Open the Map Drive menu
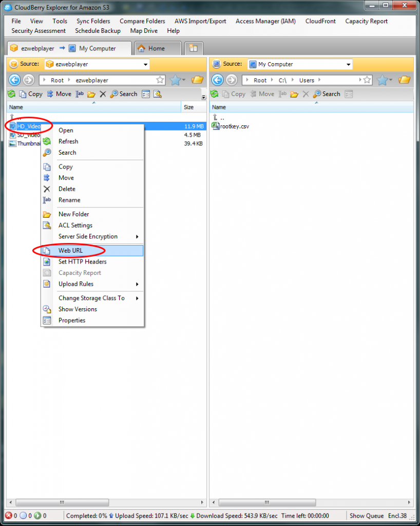This screenshot has width=420, height=526. coord(144,30)
